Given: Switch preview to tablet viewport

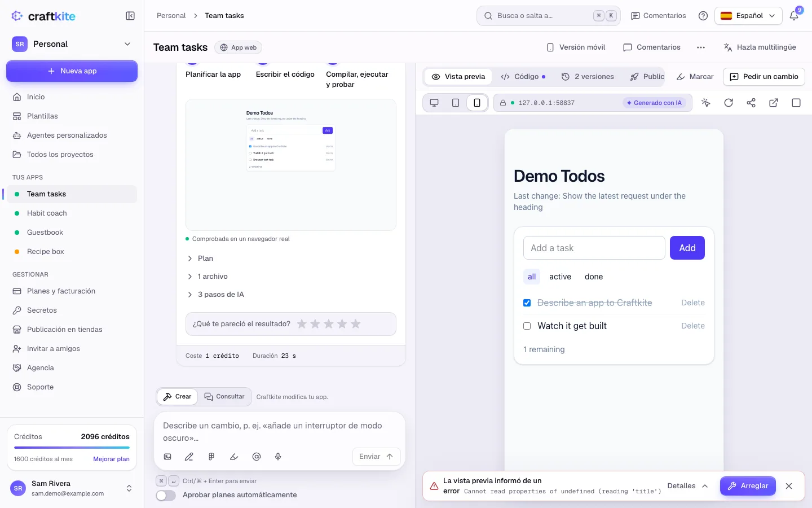Looking at the screenshot, I should 456,103.
